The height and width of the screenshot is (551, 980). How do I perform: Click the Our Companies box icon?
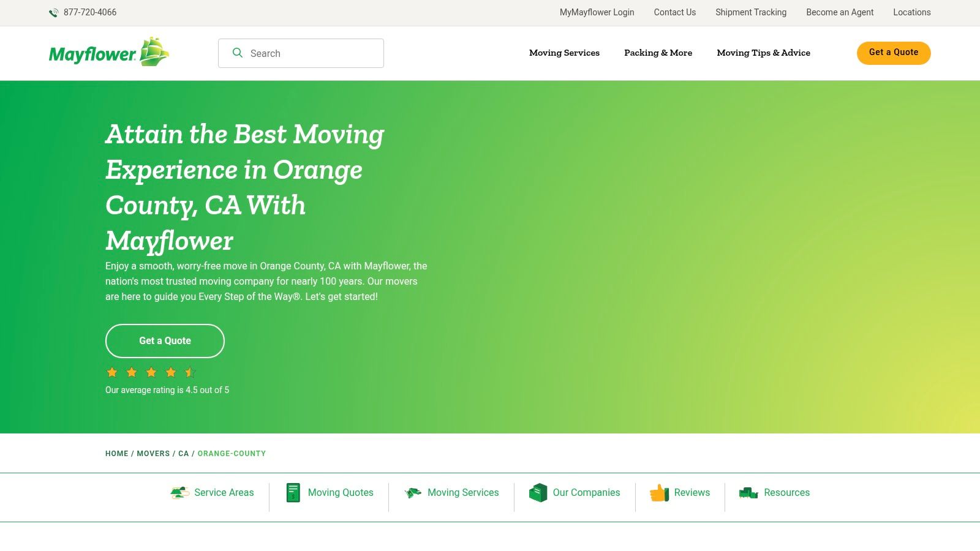(x=538, y=493)
